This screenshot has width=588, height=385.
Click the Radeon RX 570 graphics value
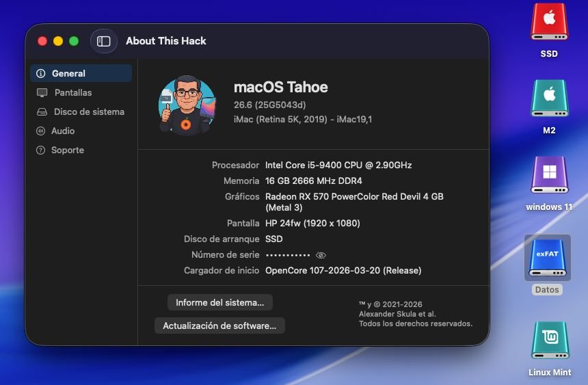pyautogui.click(x=354, y=202)
